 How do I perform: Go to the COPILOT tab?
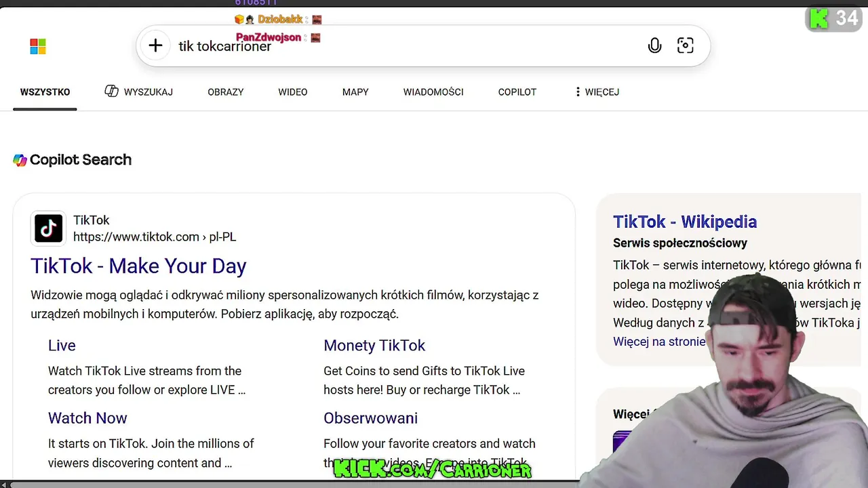pos(517,92)
